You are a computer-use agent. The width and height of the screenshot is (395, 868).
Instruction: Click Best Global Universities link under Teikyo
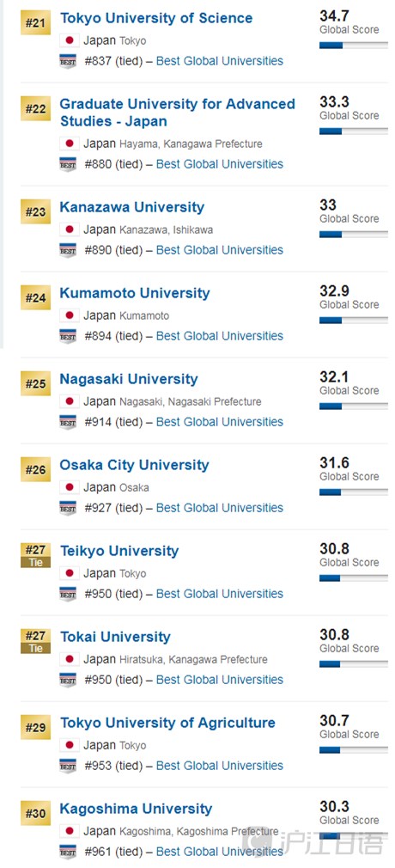pyautogui.click(x=220, y=594)
